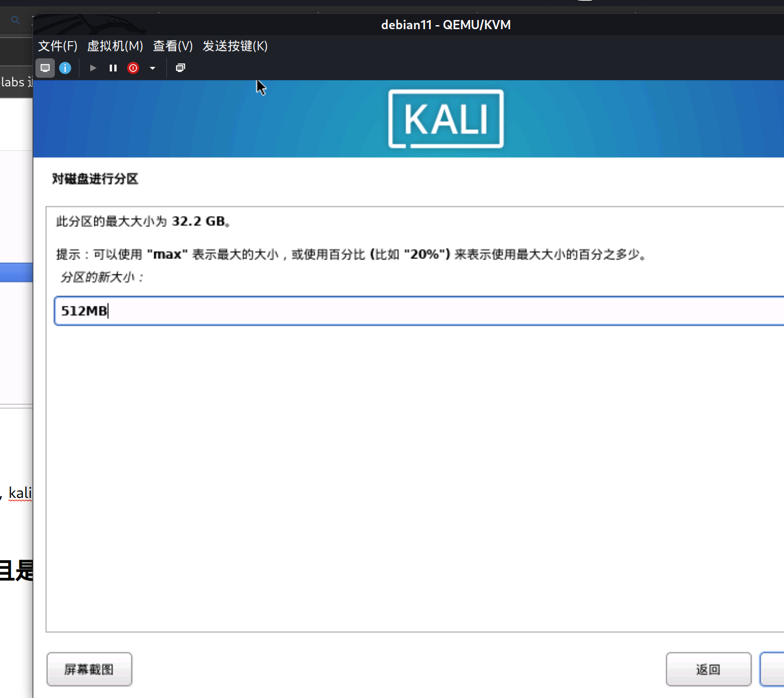
Task: Start the virtual machine with play button
Action: [x=93, y=68]
